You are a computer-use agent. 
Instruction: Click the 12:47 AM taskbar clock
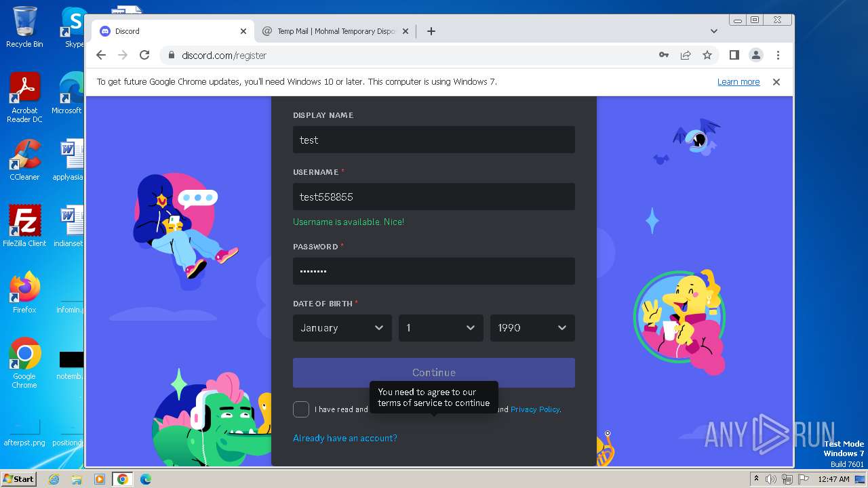tap(833, 479)
